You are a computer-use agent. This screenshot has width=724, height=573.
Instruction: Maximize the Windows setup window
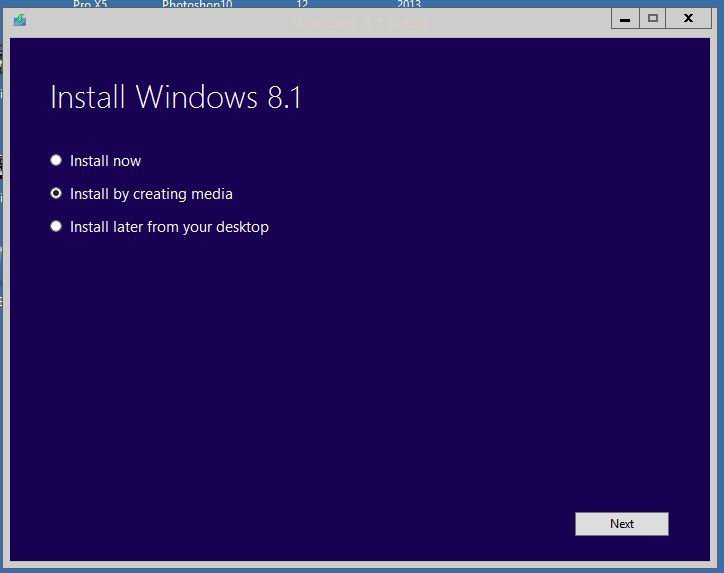tap(652, 19)
